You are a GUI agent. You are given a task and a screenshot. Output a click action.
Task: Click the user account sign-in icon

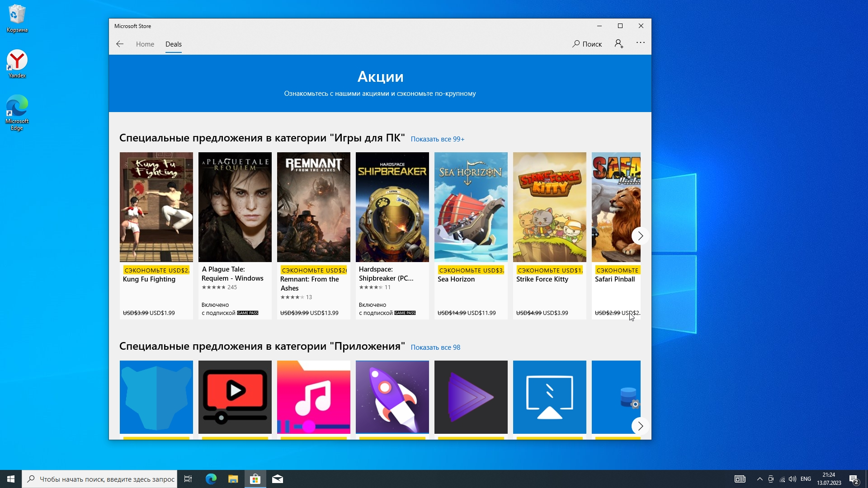click(x=619, y=44)
